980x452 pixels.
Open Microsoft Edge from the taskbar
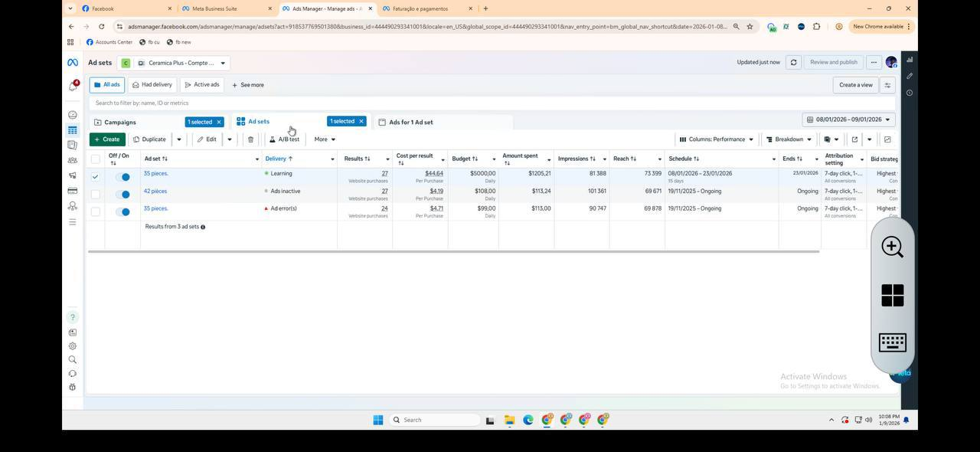(528, 420)
